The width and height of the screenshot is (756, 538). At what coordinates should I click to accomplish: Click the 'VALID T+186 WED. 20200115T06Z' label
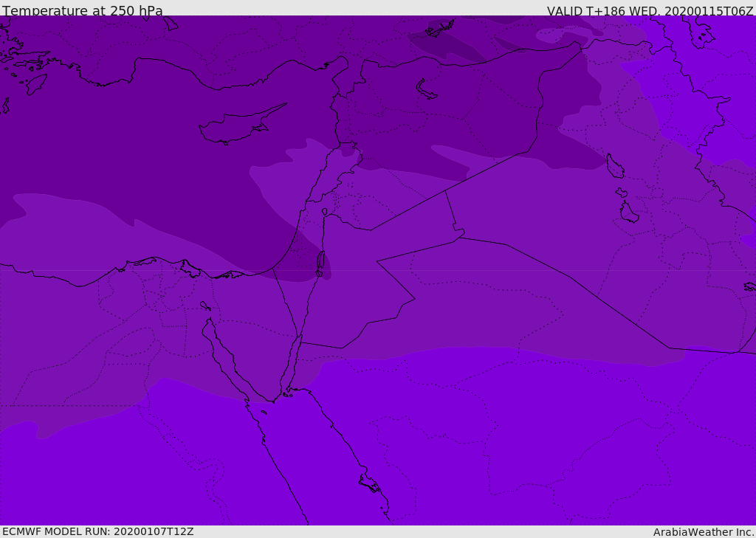click(650, 10)
